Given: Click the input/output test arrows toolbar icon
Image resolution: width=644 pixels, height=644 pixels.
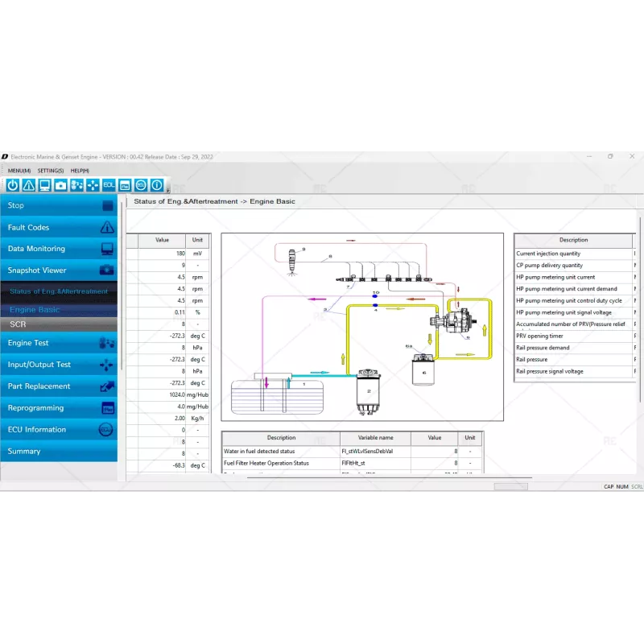Looking at the screenshot, I should point(93,185).
